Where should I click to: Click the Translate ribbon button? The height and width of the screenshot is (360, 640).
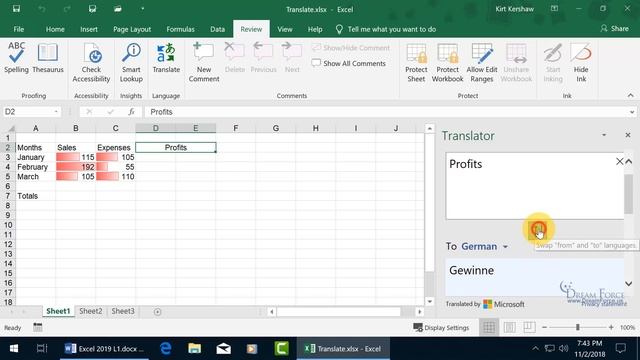(166, 58)
